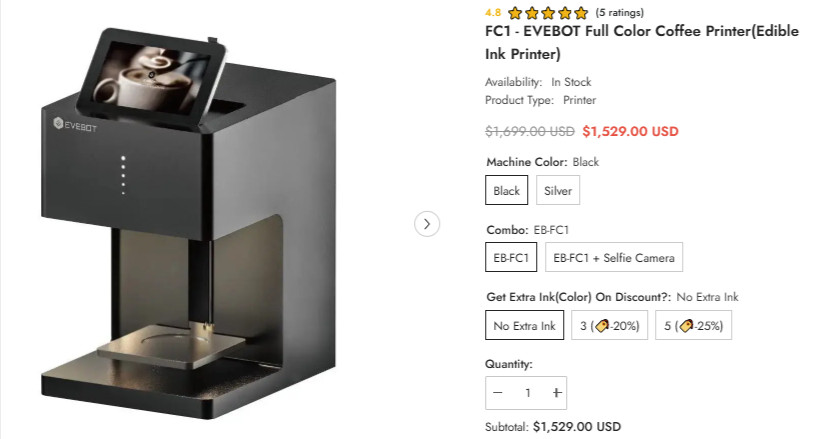
Task: Select the Black machine color
Action: click(506, 190)
